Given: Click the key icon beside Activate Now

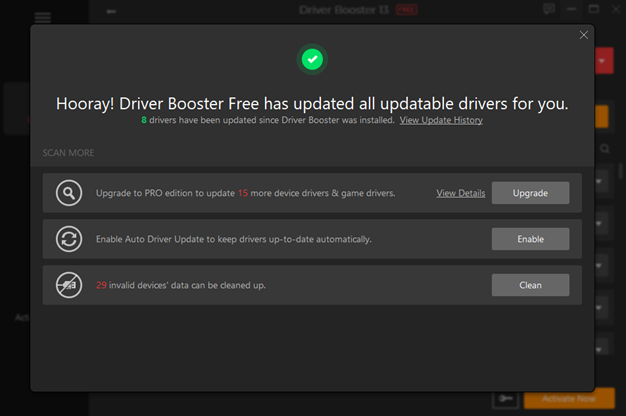Looking at the screenshot, I should click(506, 399).
